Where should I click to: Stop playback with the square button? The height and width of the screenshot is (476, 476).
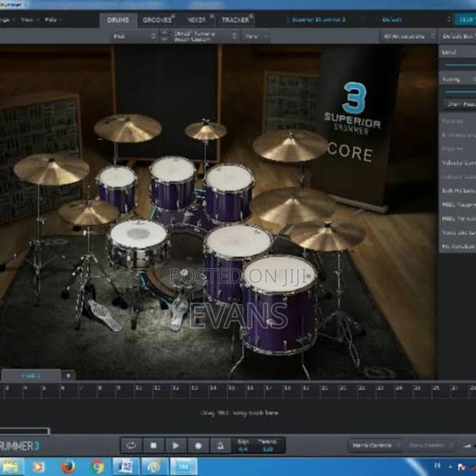154,445
